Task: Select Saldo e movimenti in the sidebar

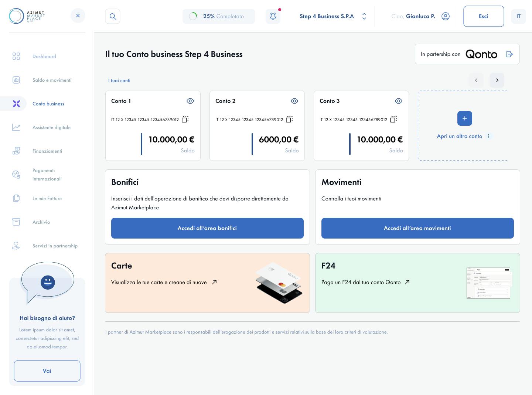Action: click(x=52, y=80)
